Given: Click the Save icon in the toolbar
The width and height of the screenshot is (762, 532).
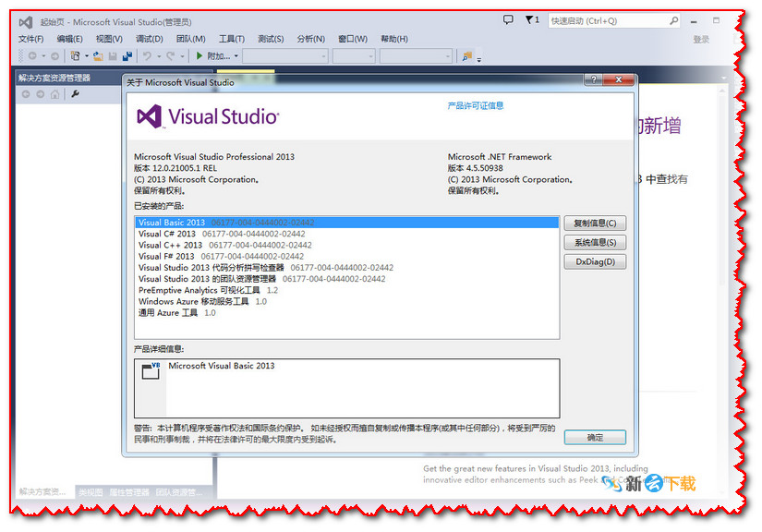Looking at the screenshot, I should tap(111, 56).
